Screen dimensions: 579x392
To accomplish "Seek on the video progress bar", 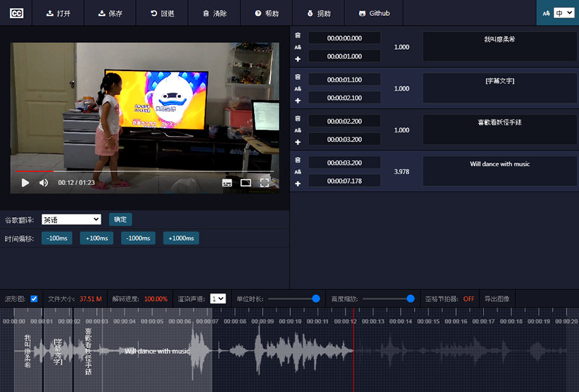I will 144,171.
